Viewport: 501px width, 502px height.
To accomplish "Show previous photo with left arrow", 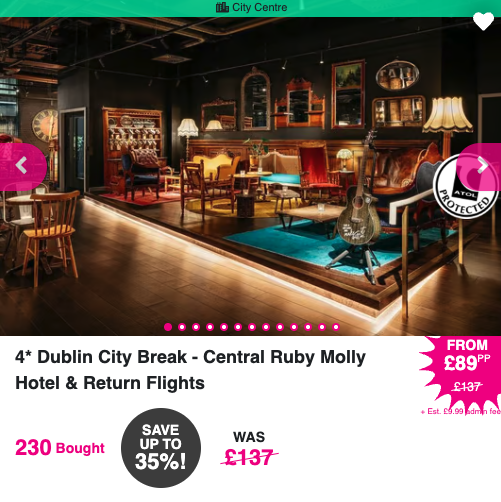I will [21, 166].
